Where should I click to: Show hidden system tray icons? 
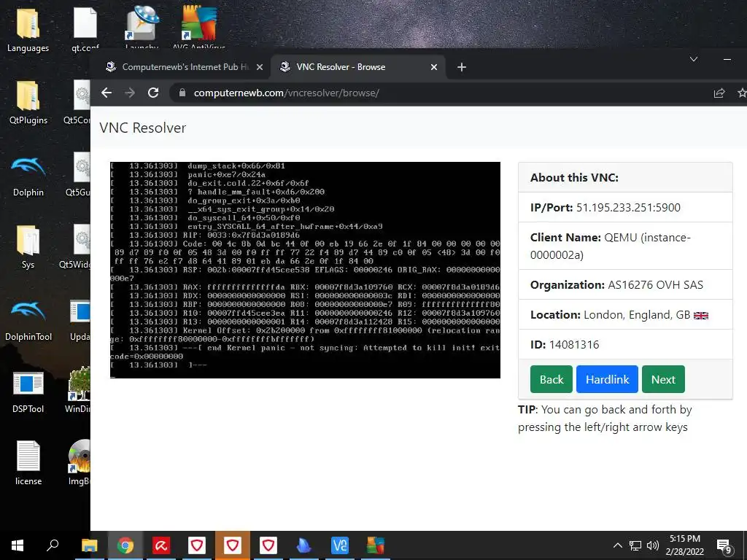617,545
